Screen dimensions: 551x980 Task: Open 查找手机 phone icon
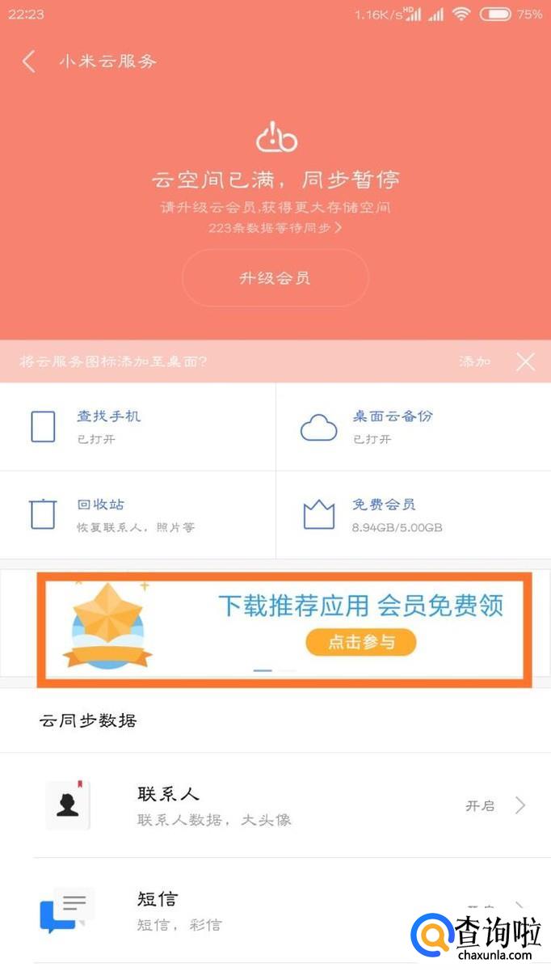[43, 426]
